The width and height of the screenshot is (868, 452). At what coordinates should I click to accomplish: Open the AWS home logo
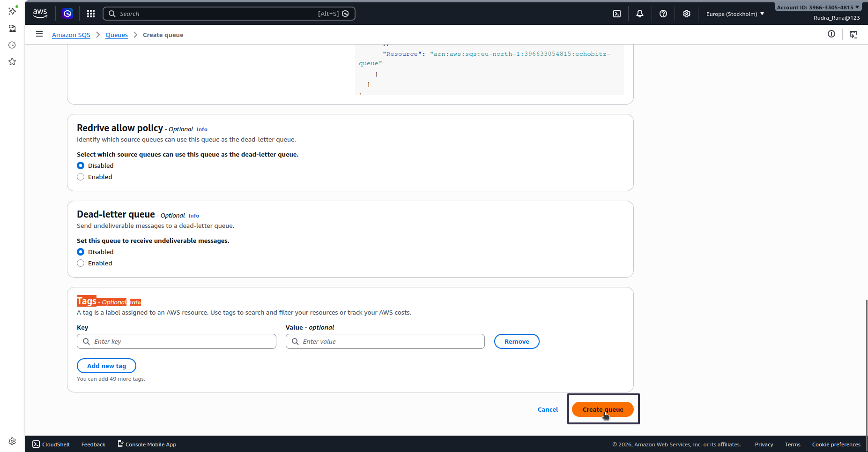[40, 14]
